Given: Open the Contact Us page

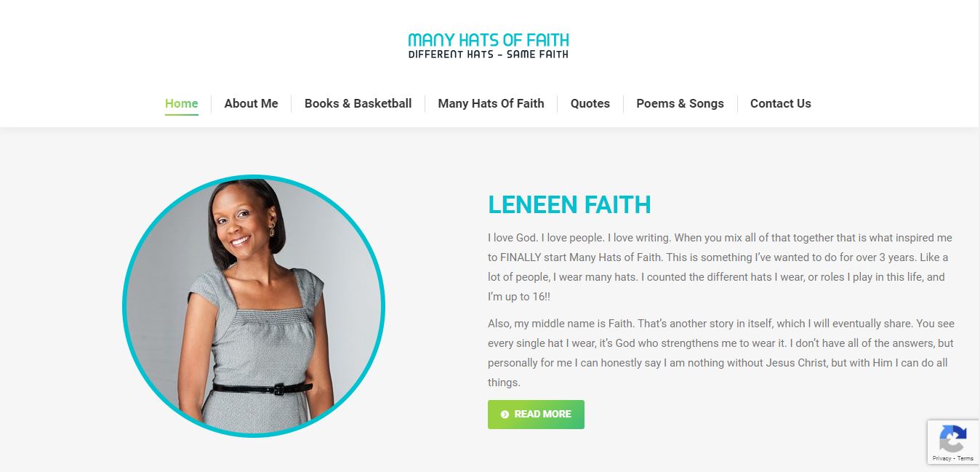Looking at the screenshot, I should [x=780, y=103].
